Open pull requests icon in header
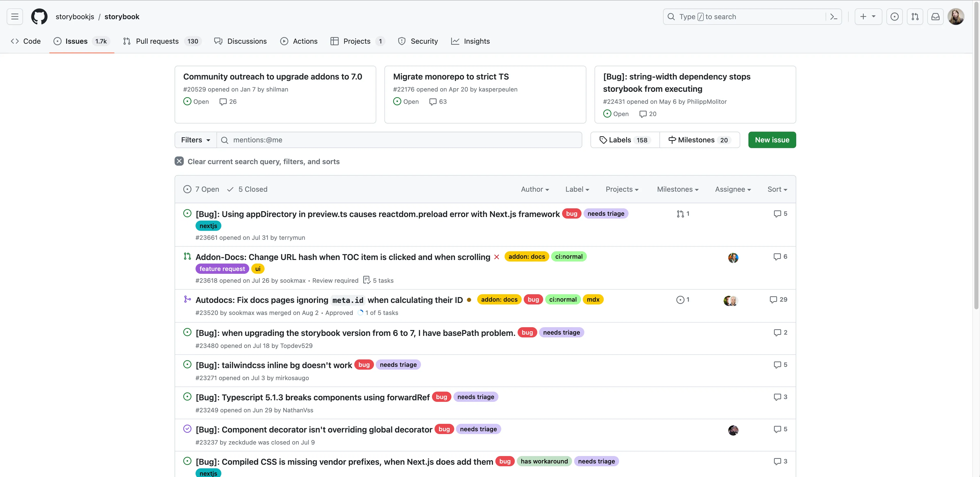Viewport: 980px width, 477px height. [x=915, y=17]
